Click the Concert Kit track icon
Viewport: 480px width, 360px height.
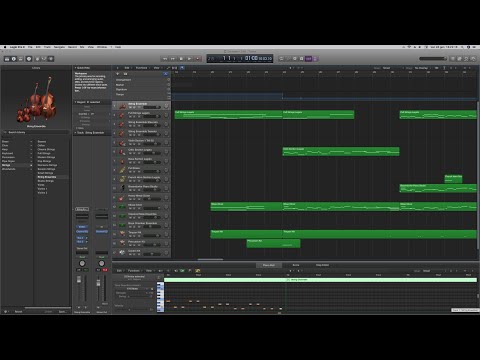click(x=122, y=252)
